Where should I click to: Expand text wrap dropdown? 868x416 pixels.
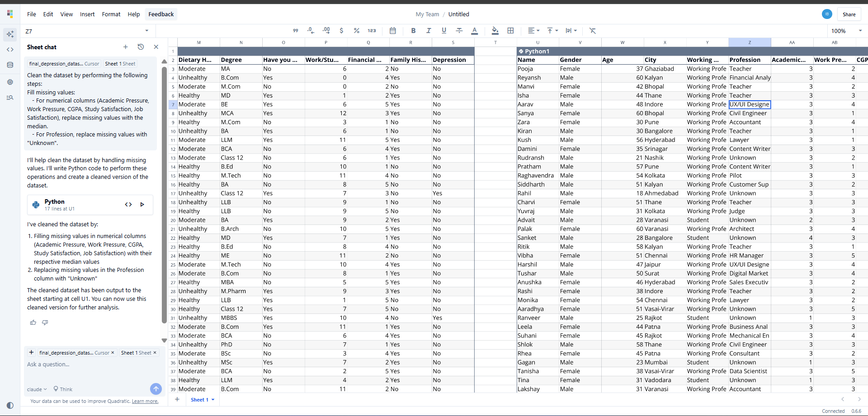571,31
